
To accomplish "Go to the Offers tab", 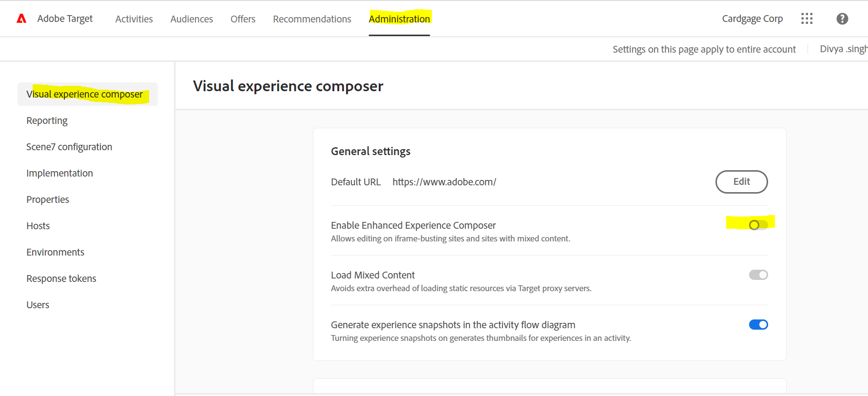I will click(243, 19).
